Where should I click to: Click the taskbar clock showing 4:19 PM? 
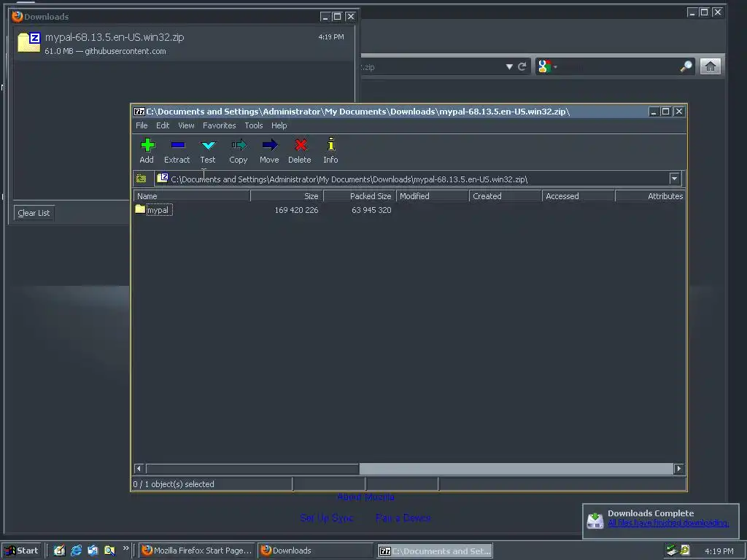pyautogui.click(x=719, y=551)
